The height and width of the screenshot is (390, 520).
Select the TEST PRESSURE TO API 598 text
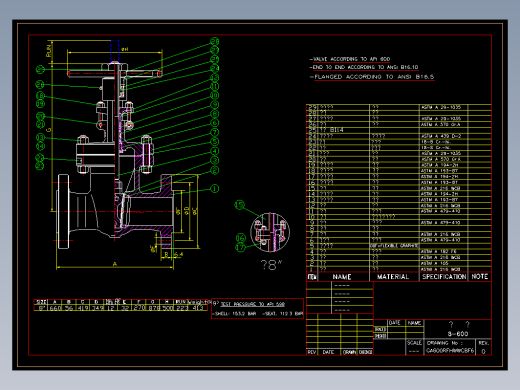pos(253,304)
